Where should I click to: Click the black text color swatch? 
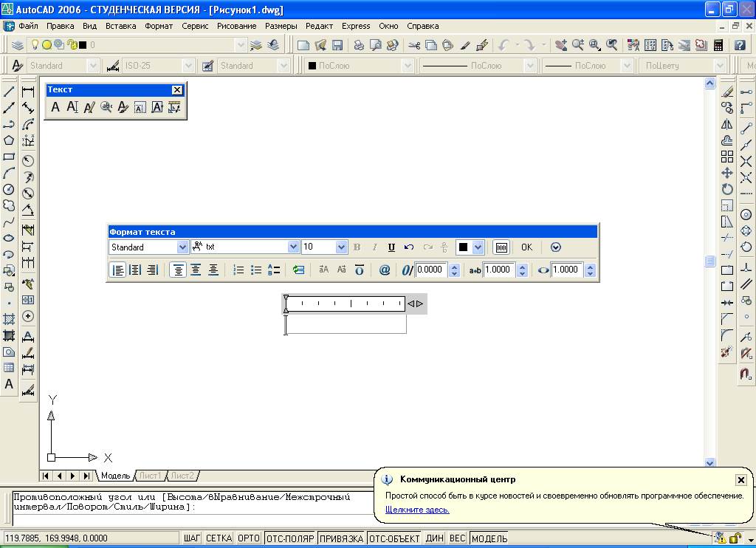[x=464, y=247]
